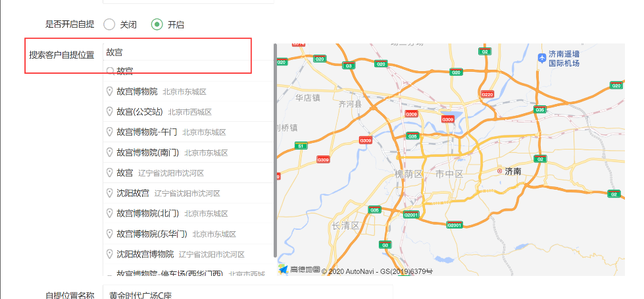The height and width of the screenshot is (299, 644).
Task: Click pin icon beside 故宫博物院 北京市东城区
Action: 110,92
